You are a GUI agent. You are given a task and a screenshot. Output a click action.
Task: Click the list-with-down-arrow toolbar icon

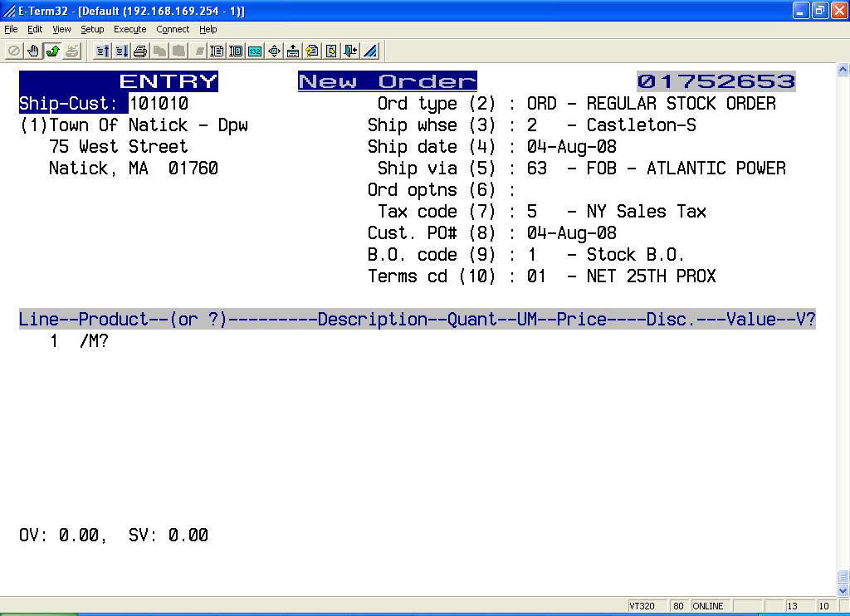click(x=121, y=51)
